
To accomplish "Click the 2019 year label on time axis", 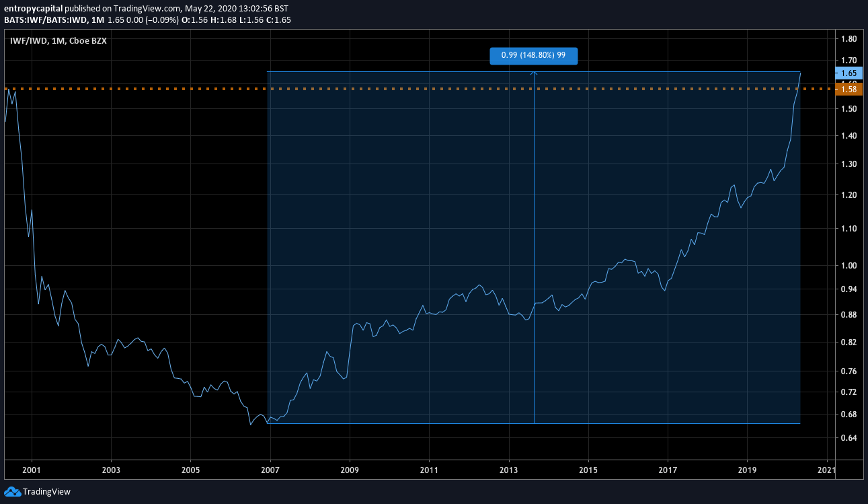I will pos(748,470).
